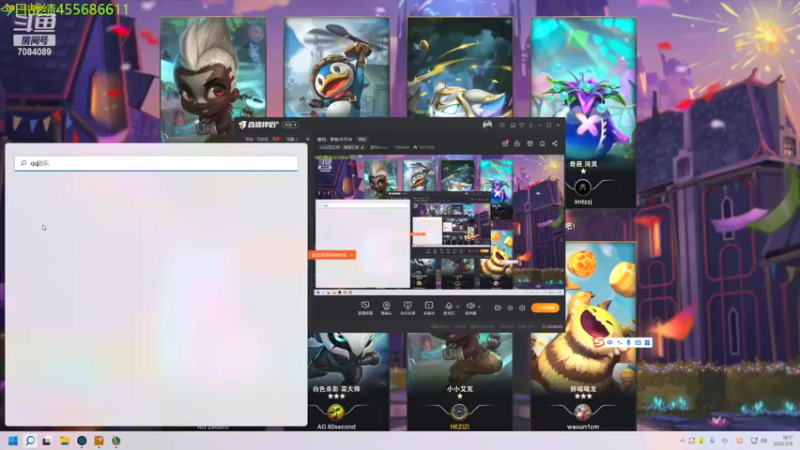Click the preview thumbnail in streaming app
Viewport: 800px width, 450px height.
439,225
